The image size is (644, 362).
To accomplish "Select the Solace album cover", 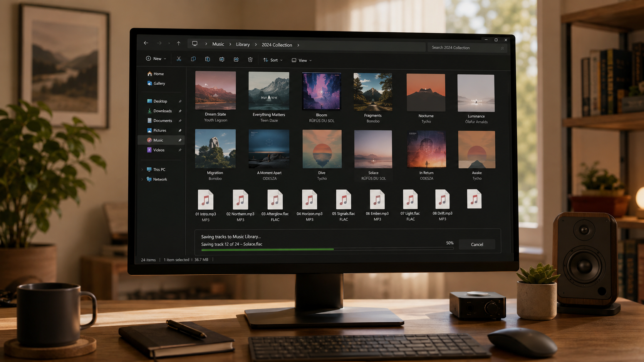I will point(373,149).
